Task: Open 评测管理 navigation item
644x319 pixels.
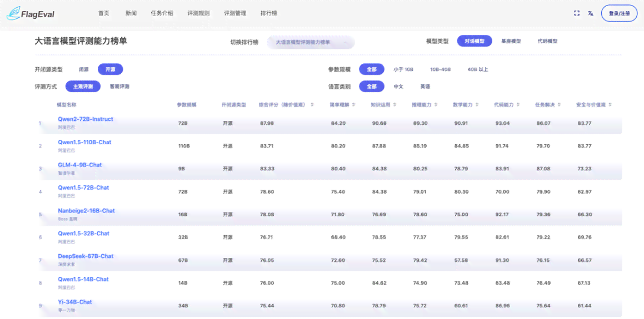Action: pos(235,13)
